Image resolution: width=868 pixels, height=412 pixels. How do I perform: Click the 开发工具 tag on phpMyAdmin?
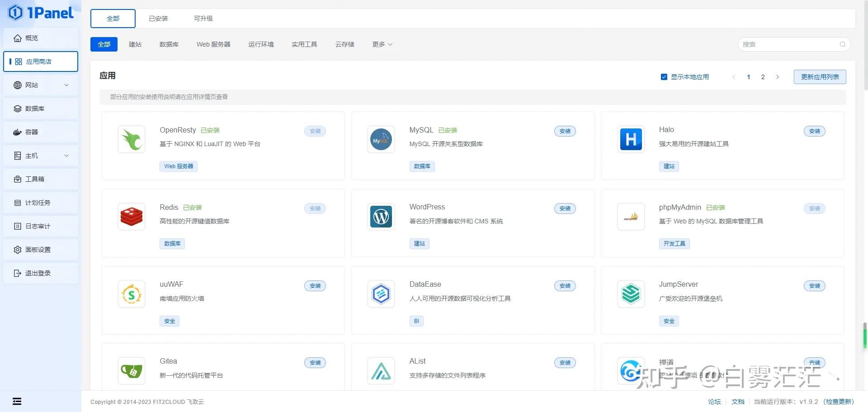(x=674, y=244)
